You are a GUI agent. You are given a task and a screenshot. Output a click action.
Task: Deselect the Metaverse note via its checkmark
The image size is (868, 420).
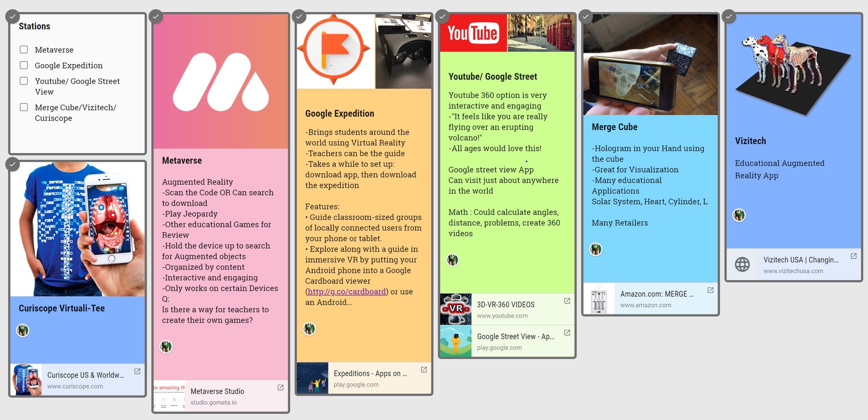[x=156, y=17]
